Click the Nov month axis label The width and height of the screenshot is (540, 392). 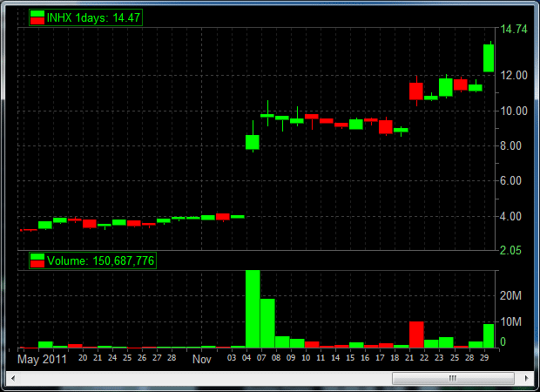[x=201, y=359]
